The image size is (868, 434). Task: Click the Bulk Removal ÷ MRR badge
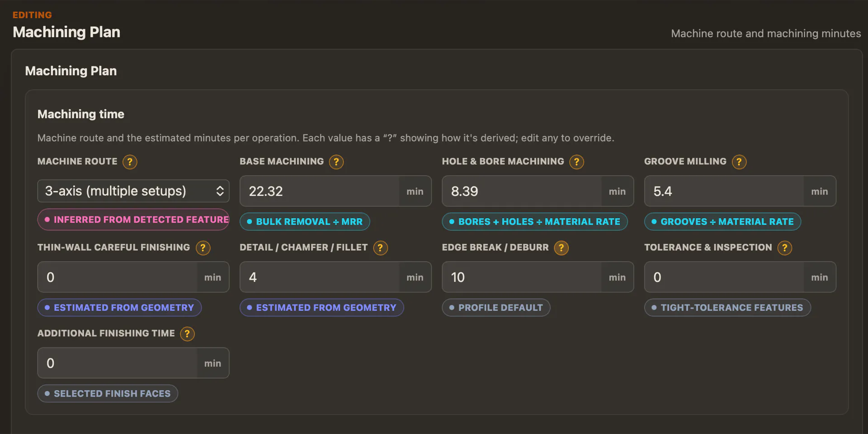305,222
